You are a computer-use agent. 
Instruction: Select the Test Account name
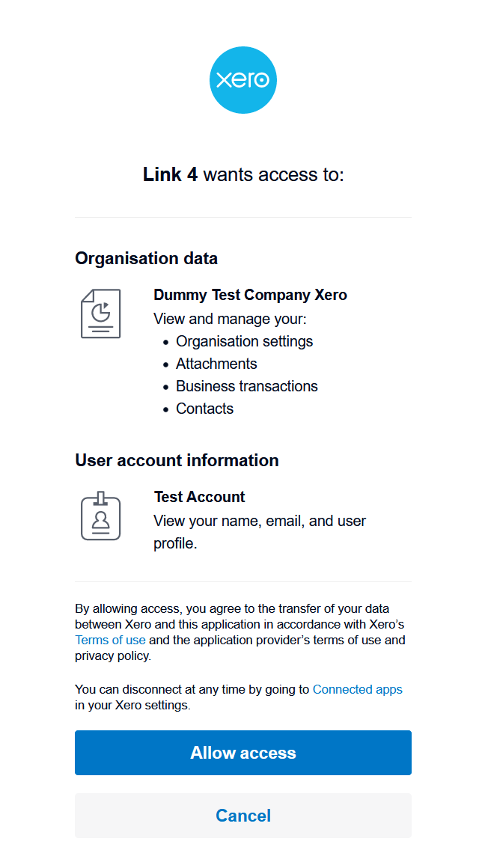pos(199,497)
